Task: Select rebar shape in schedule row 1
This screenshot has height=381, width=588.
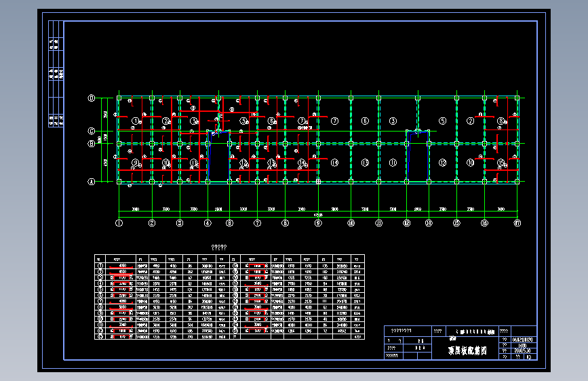Action: point(121,266)
